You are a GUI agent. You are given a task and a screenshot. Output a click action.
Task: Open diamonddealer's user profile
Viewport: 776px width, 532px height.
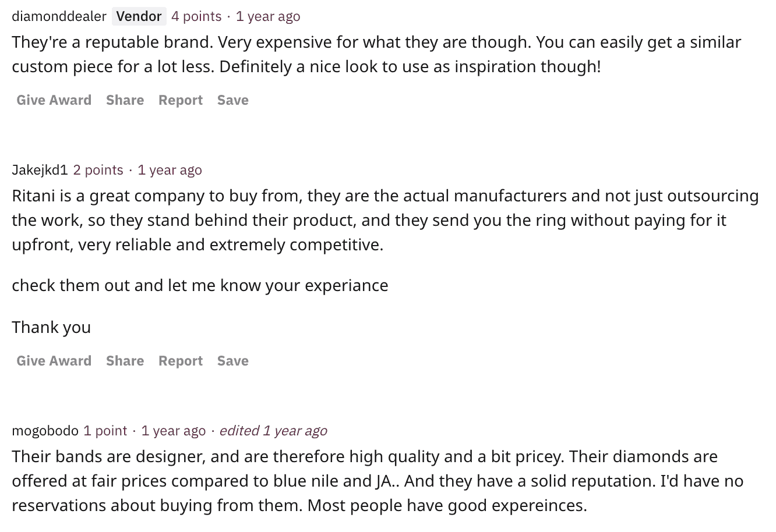coord(58,16)
